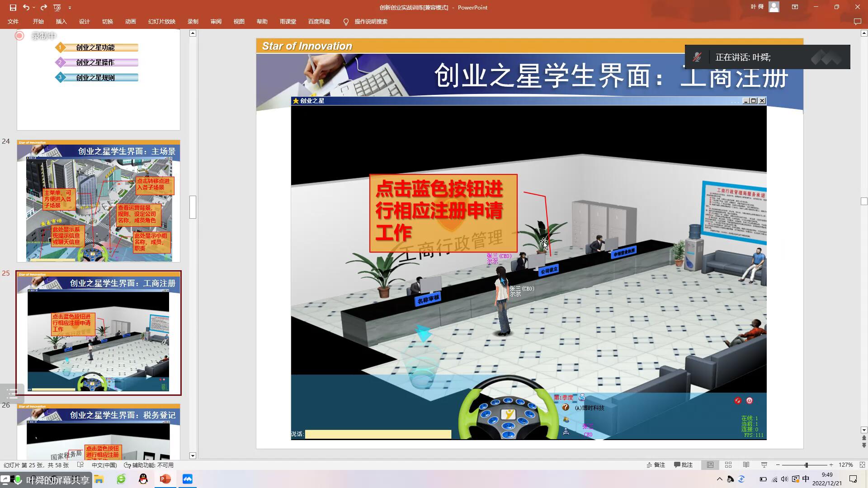
Task: Start slideshow from beginning icon
Action: coord(57,7)
